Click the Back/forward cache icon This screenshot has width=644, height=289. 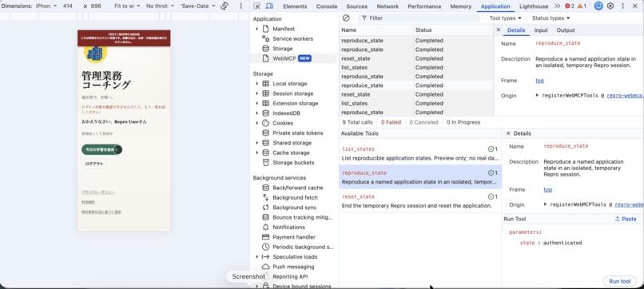pyautogui.click(x=265, y=188)
